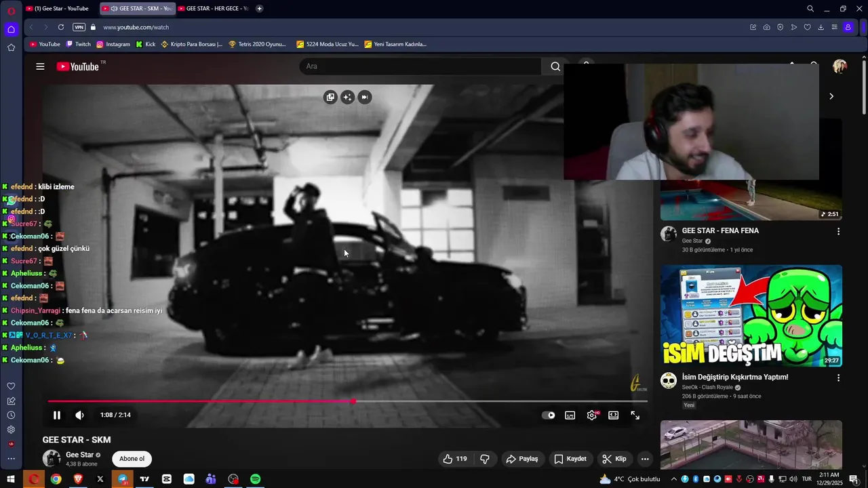868x488 pixels.
Task: Focus the Ara search field
Action: tap(420, 66)
